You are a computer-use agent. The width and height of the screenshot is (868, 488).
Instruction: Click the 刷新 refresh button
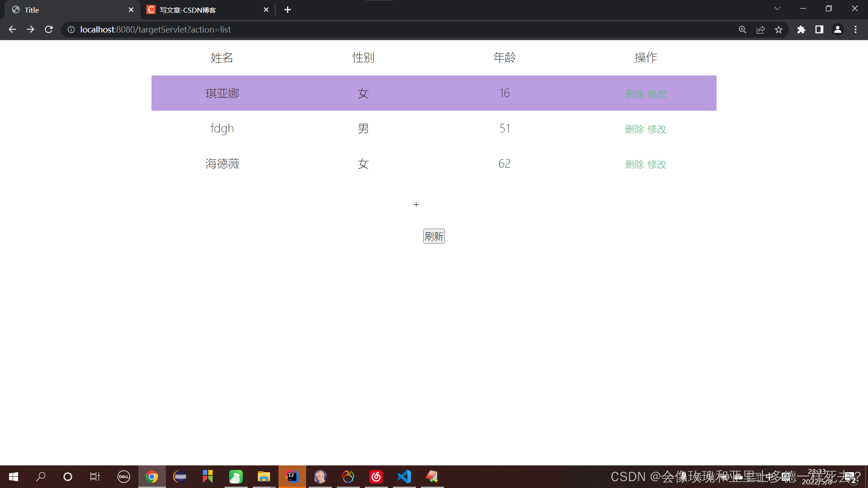click(x=434, y=236)
